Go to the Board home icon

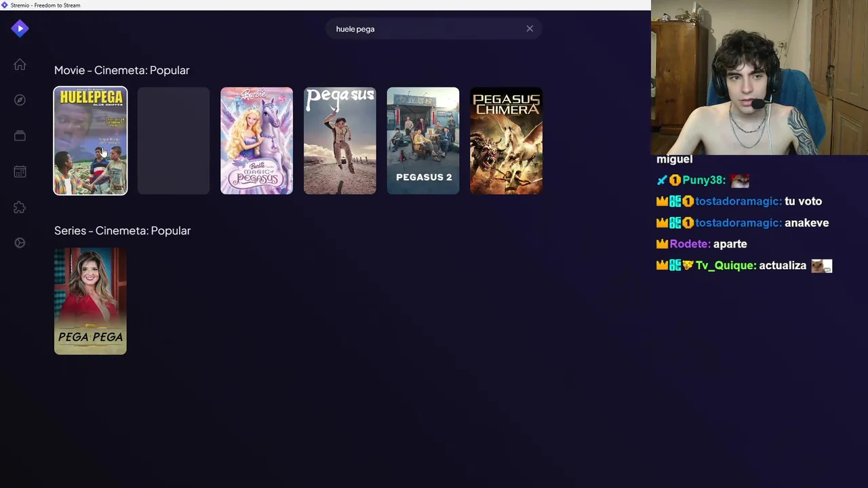(x=20, y=64)
